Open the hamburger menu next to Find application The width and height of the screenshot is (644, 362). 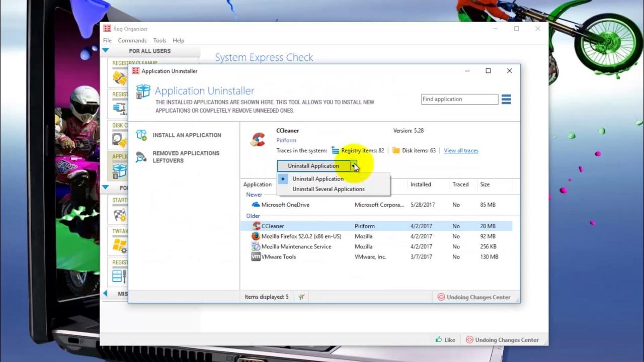[x=506, y=100]
